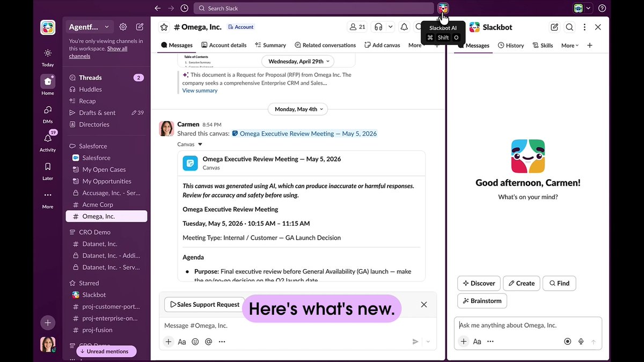The height and width of the screenshot is (362, 644).
Task: Open the Today view in sidebar
Action: [x=48, y=57]
